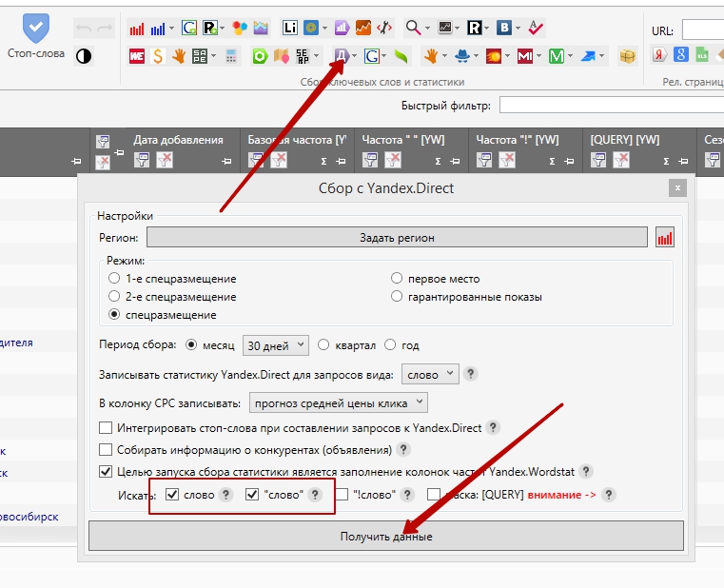The height and width of the screenshot is (588, 724).
Task: Click the red fireball icon
Action: click(494, 56)
